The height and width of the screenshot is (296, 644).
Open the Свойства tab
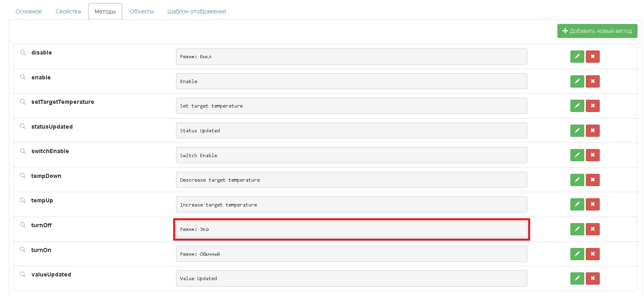coord(68,11)
